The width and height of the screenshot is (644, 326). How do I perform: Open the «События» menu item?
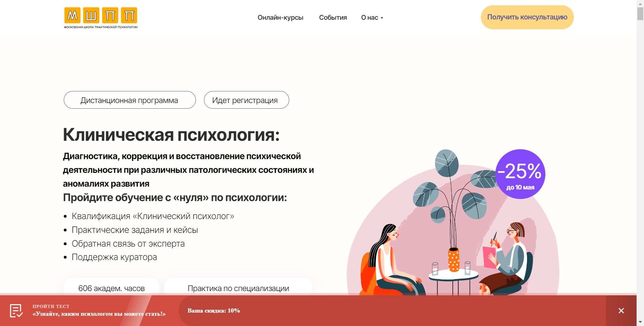coord(333,17)
